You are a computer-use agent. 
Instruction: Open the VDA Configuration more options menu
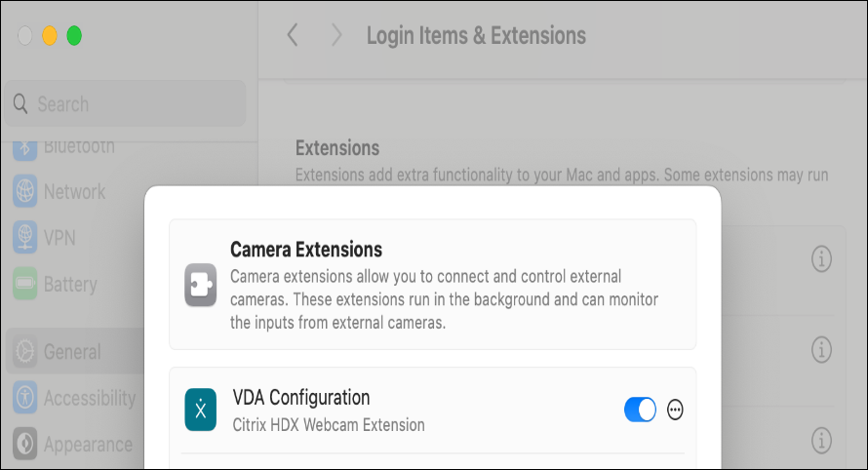[675, 410]
